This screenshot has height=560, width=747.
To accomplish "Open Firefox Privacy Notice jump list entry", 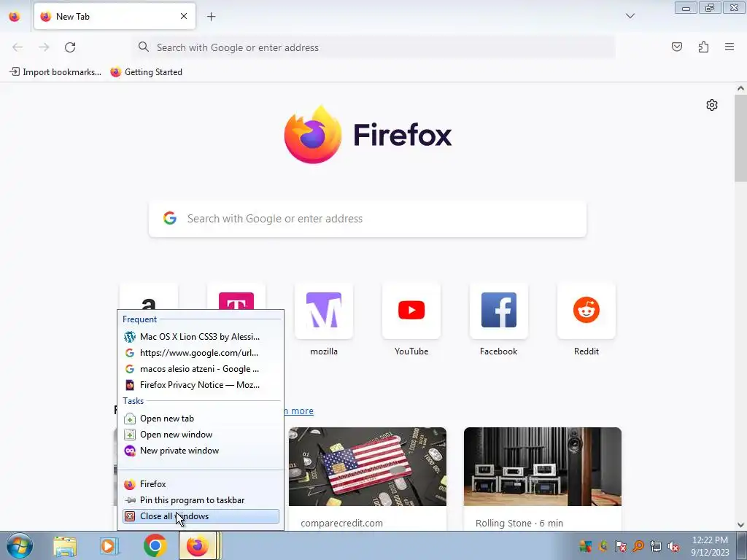I will pyautogui.click(x=201, y=385).
